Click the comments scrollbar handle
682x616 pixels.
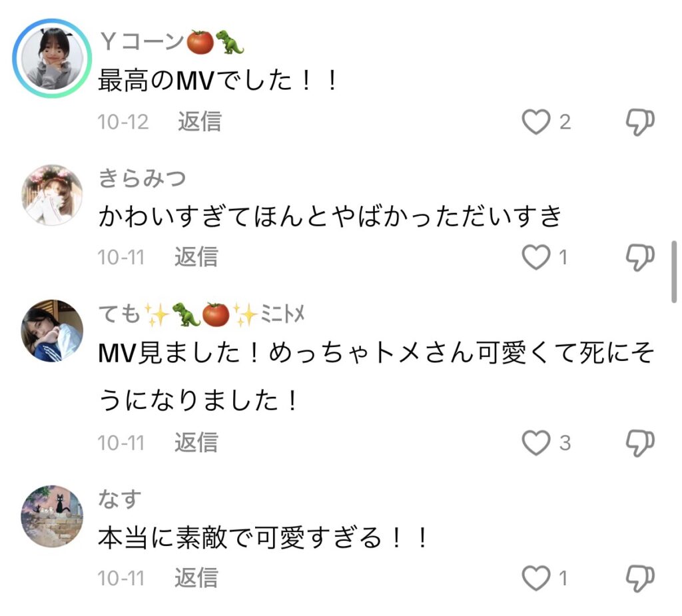pos(674,271)
